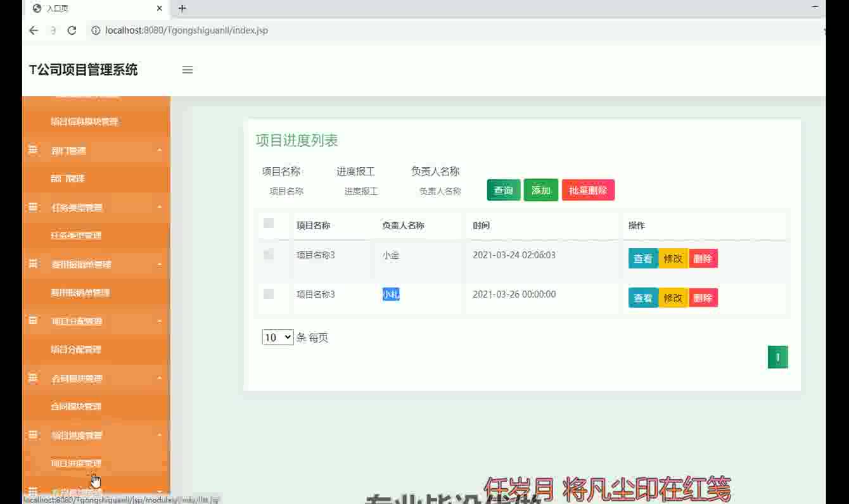Click the grid icon beside 部门管理 header
This screenshot has height=504, width=849.
33,149
